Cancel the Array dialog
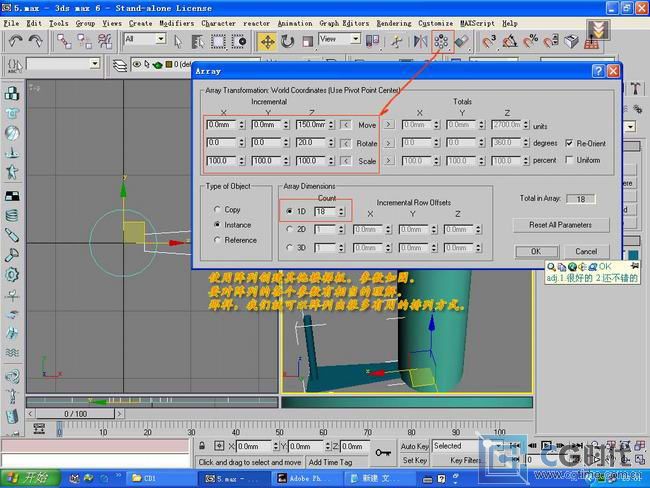650x488 pixels. click(586, 251)
